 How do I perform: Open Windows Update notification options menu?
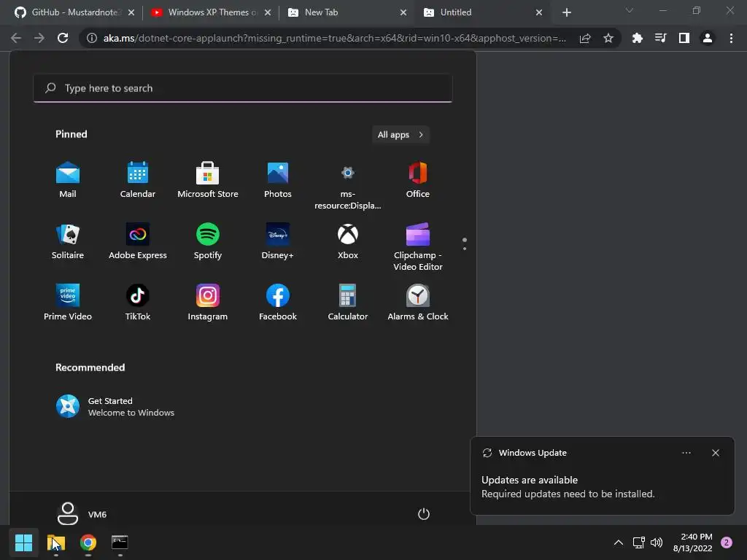coord(686,453)
